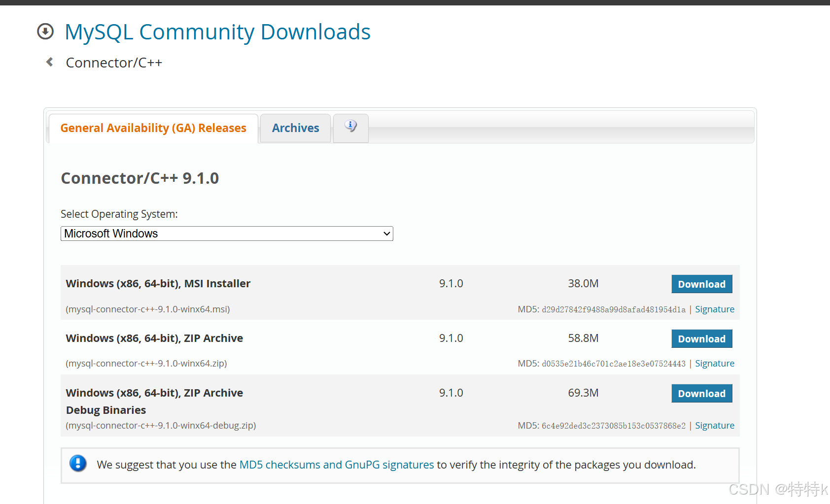Open MD5 checksums and GnuPG signatures link

337,465
